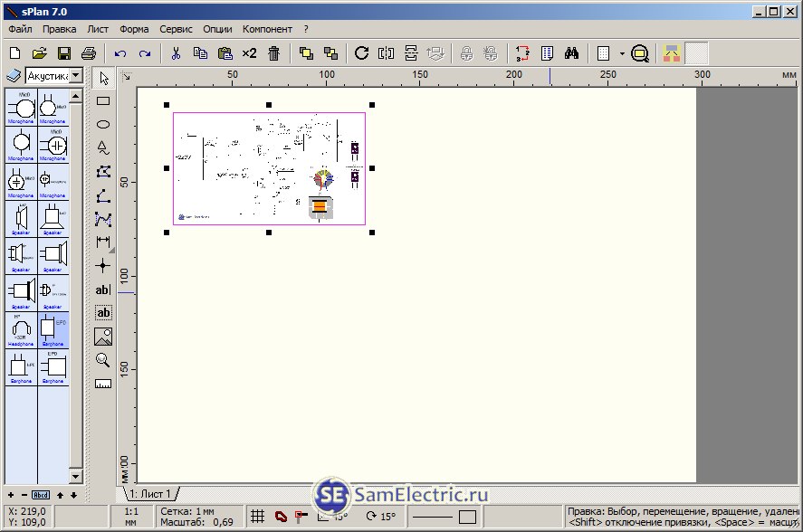Save the document with the floppy icon
The width and height of the screenshot is (803, 532).
click(x=64, y=53)
